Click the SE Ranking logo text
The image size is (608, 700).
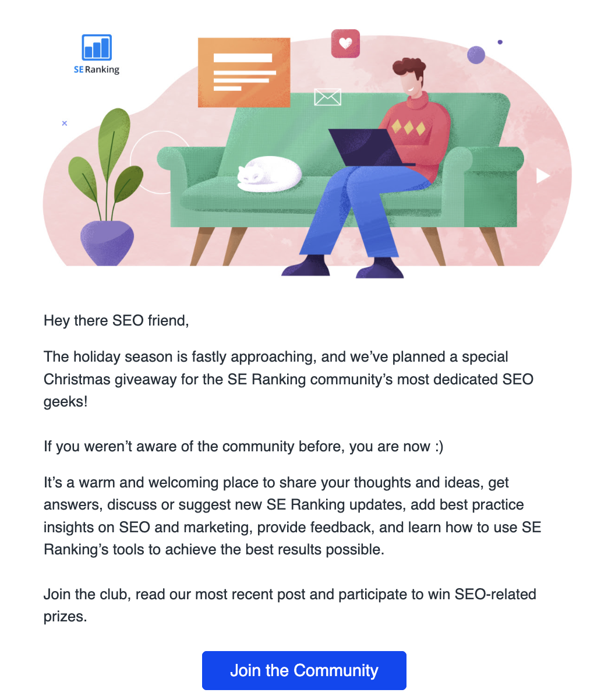coord(97,69)
